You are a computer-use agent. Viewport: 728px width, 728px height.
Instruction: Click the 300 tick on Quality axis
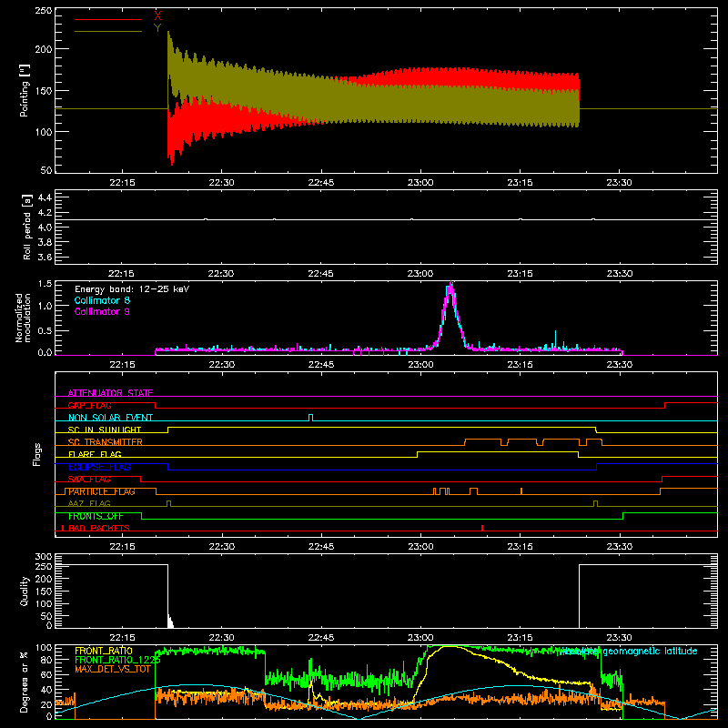click(44, 557)
